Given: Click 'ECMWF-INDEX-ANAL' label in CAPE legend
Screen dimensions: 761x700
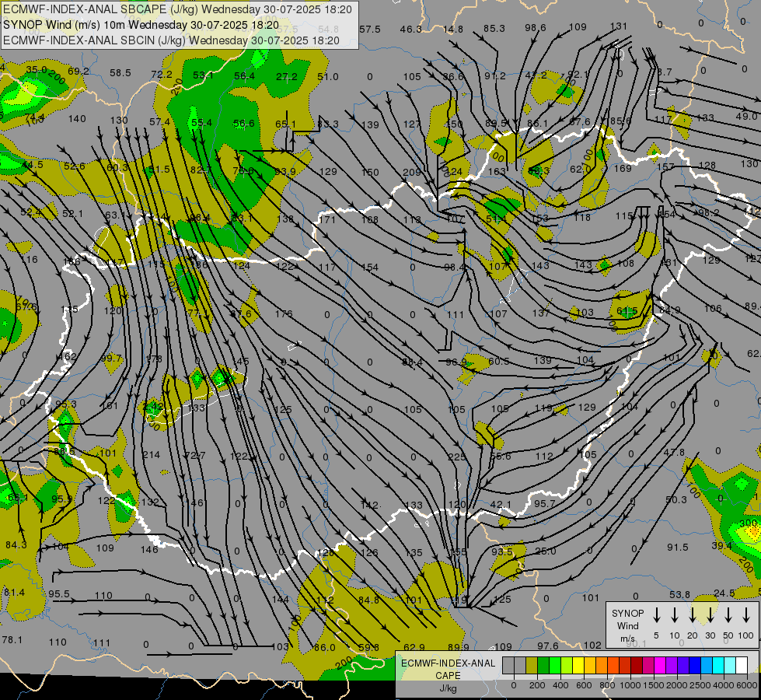Looking at the screenshot, I should coord(448,663).
